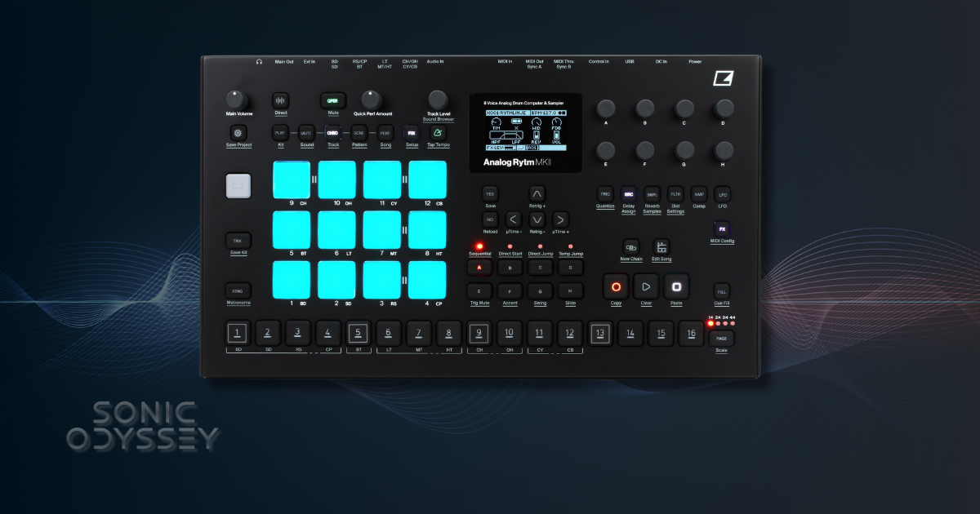Toggle sequencer step 13 trig key
Viewport: 980px width, 514px height.
coord(600,333)
